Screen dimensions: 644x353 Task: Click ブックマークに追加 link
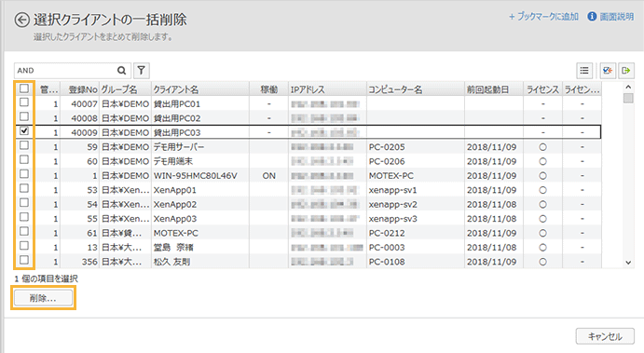pos(543,17)
